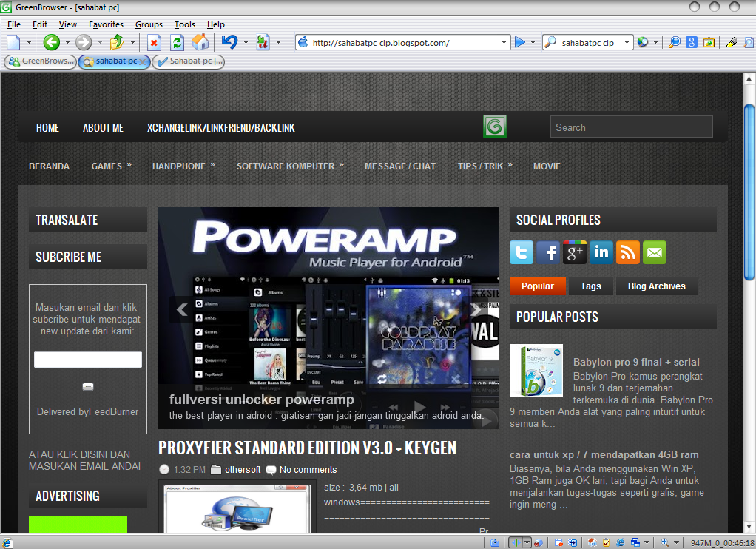Toggle the globe with red X status icon
This screenshot has height=549, width=756.
539,543
